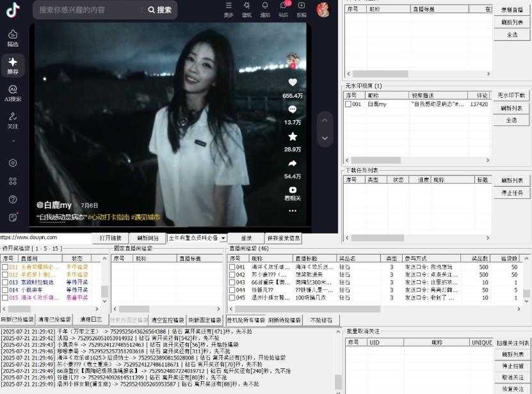Viewport: 532px width, 394px height.
Task: Tick the checkbox for row 001 白鹿my
Action: click(348, 104)
